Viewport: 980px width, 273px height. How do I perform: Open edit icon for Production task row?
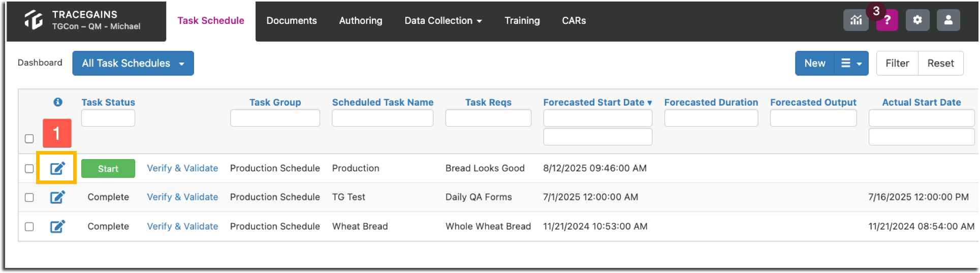pos(57,168)
